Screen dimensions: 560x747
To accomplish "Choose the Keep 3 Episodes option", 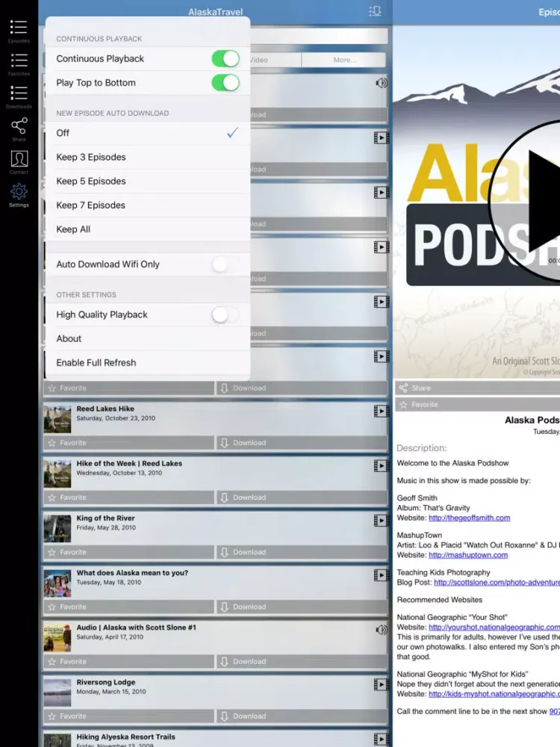I will pos(148,157).
